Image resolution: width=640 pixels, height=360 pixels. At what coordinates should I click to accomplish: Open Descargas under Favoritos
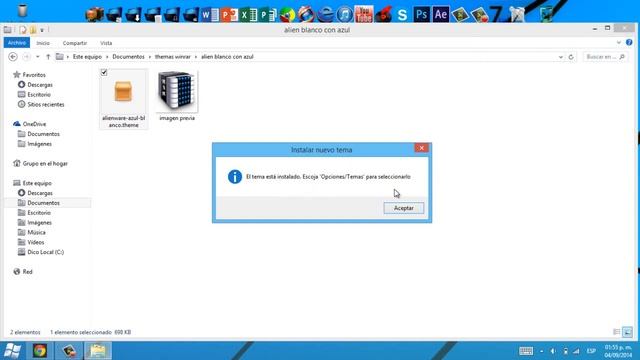tap(40, 84)
